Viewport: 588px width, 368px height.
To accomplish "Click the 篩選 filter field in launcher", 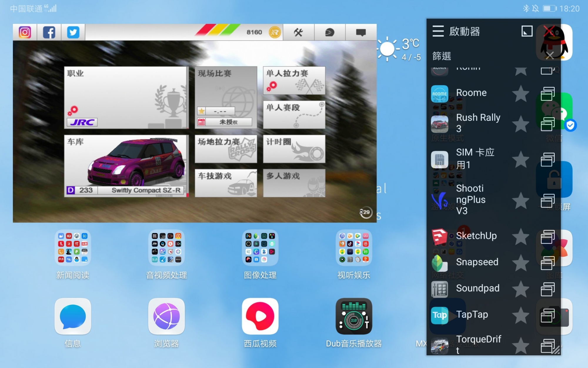I will pos(487,56).
